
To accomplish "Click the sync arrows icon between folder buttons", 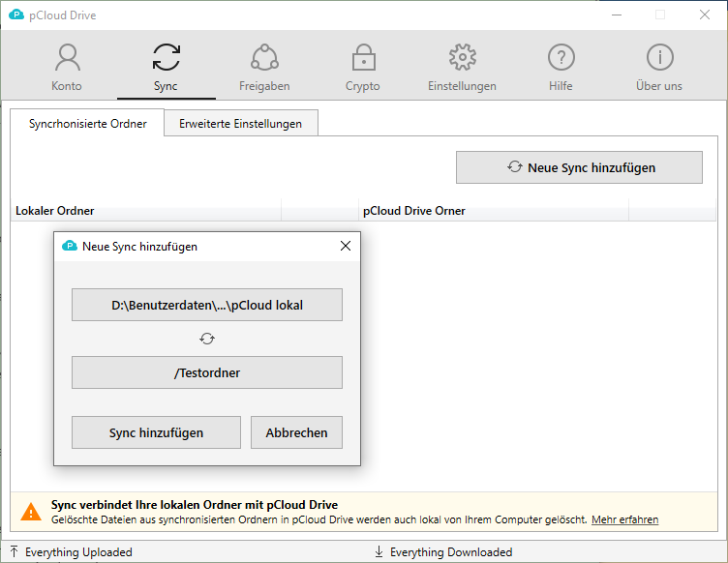I will (x=207, y=339).
